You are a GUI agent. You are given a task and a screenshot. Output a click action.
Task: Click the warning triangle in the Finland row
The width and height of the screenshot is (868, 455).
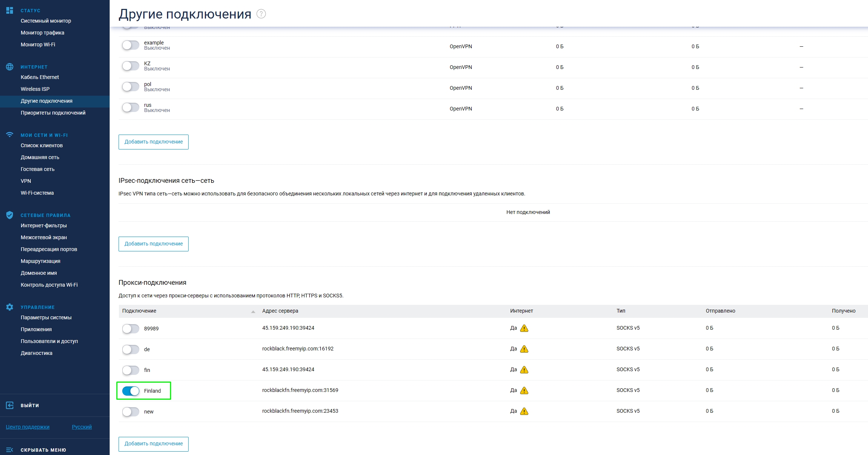pyautogui.click(x=524, y=390)
